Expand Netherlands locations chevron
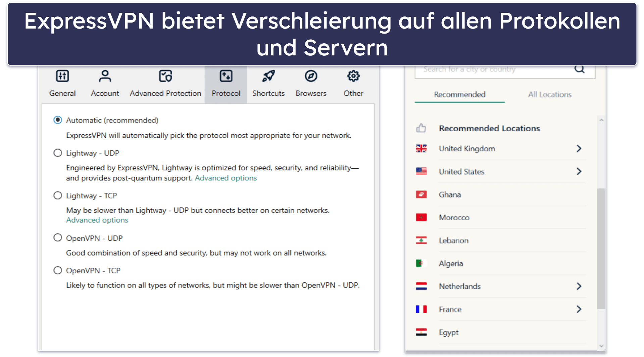Viewport: 644px width, 357px height. tap(579, 286)
